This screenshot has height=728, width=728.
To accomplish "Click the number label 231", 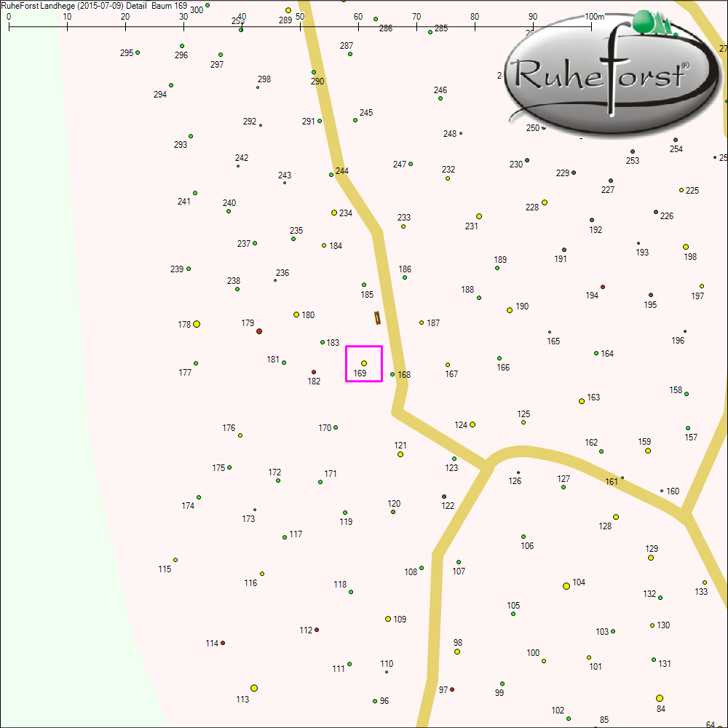I will 472,226.
